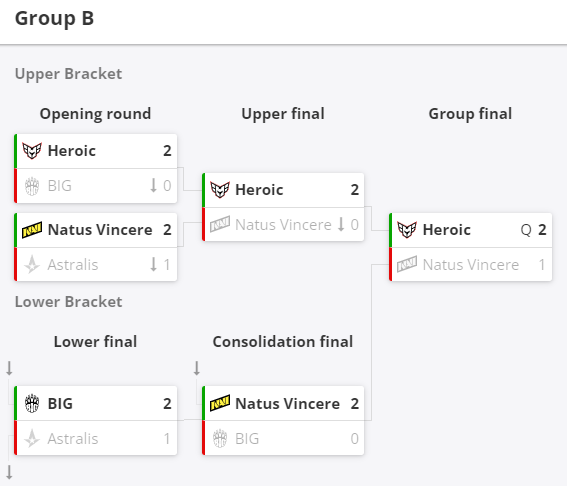The height and width of the screenshot is (486, 567).
Task: Open Heroic team link in the group final
Action: click(447, 230)
